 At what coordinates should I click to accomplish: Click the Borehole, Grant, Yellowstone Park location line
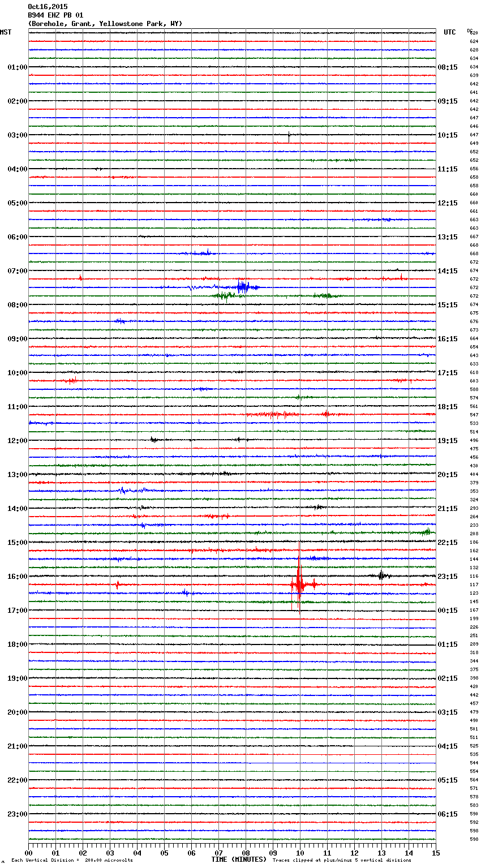[x=105, y=24]
